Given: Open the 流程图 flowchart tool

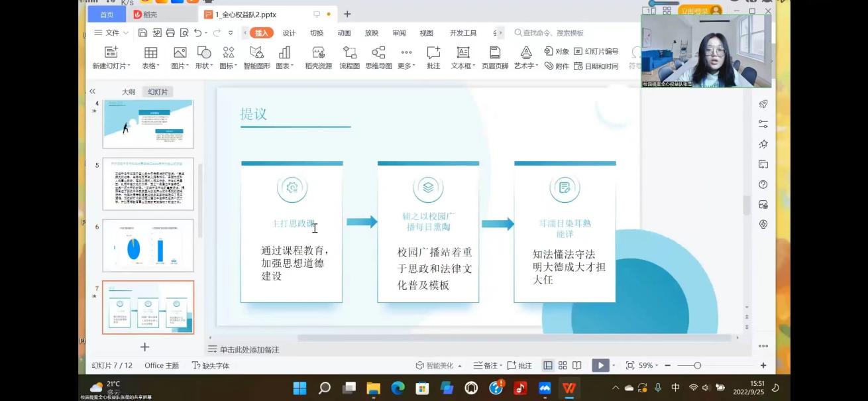Looking at the screenshot, I should click(349, 53).
